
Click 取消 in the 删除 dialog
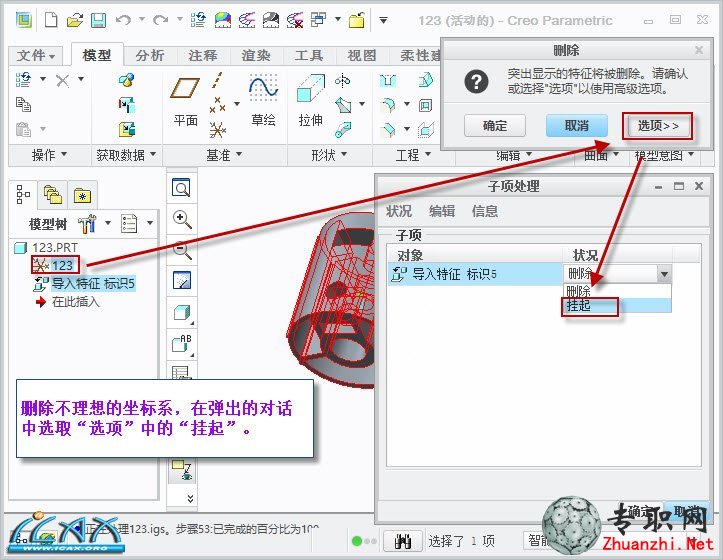tap(576, 125)
